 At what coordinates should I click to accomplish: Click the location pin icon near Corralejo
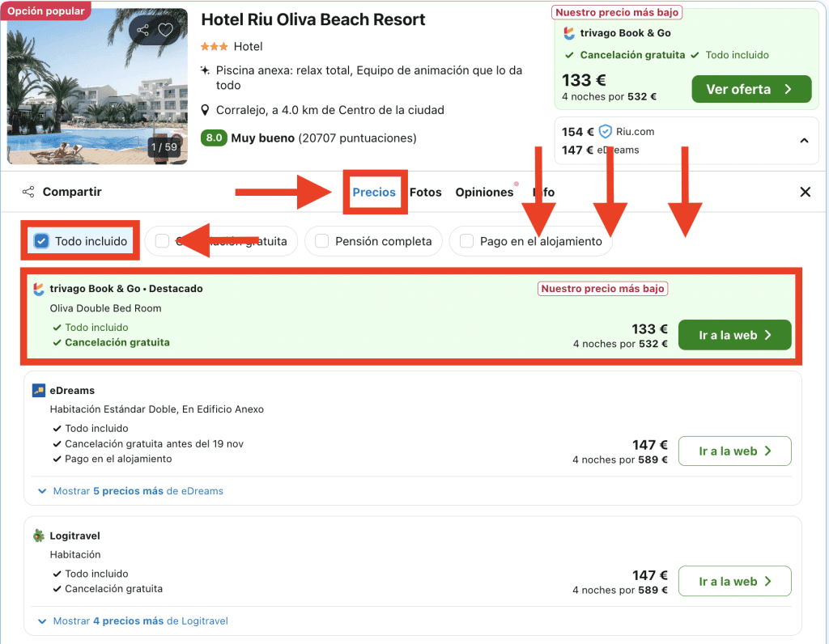[206, 110]
